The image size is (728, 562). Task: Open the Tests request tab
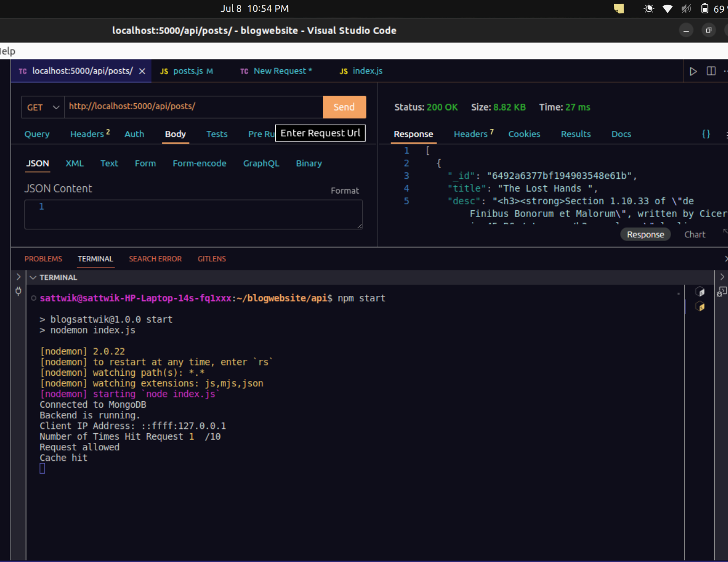[x=217, y=134]
